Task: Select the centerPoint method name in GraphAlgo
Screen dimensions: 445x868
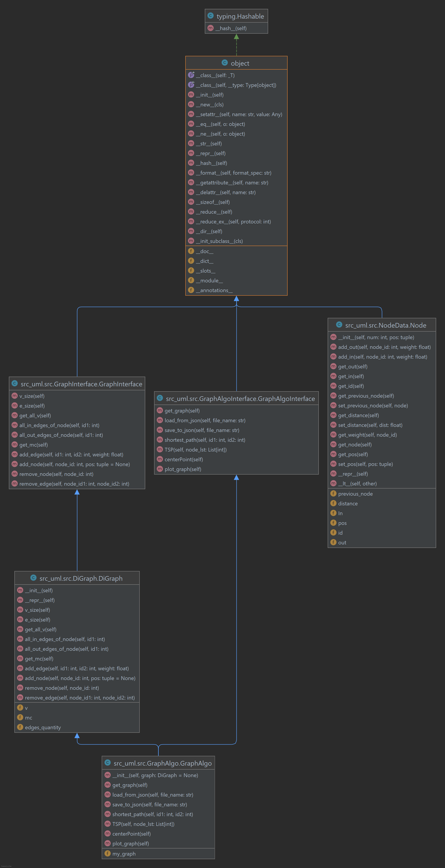Action: click(131, 834)
